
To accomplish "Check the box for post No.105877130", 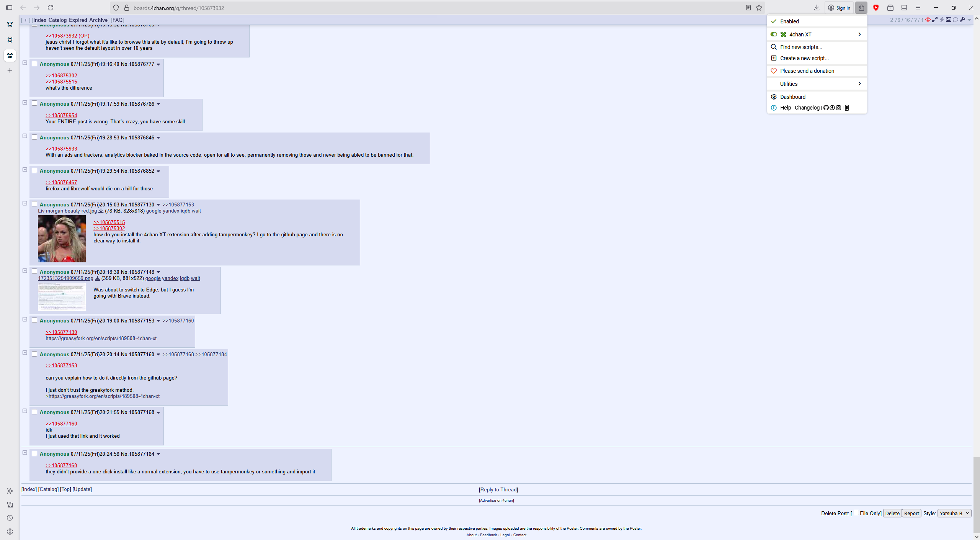I will pos(34,204).
